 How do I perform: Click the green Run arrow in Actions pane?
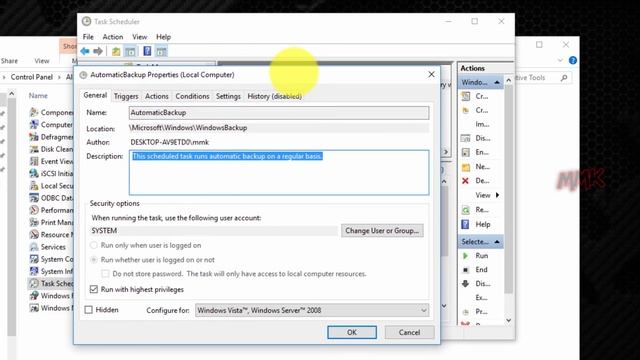pos(465,256)
